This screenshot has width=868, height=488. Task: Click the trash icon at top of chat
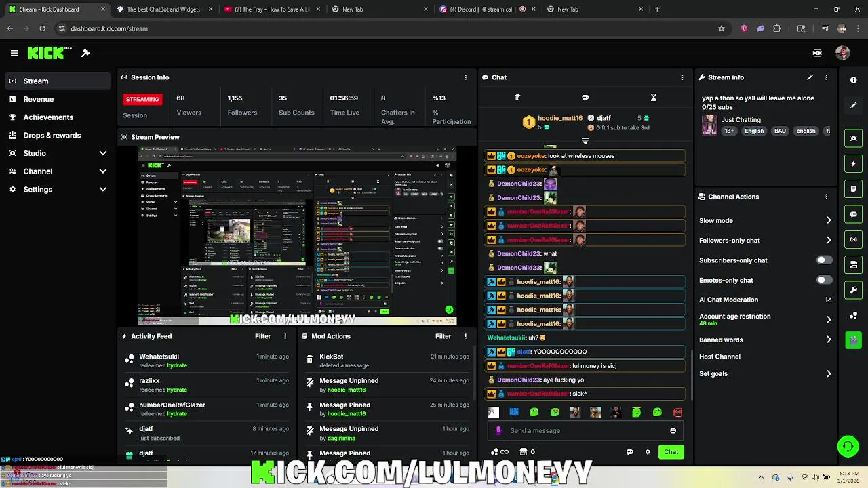coord(517,98)
